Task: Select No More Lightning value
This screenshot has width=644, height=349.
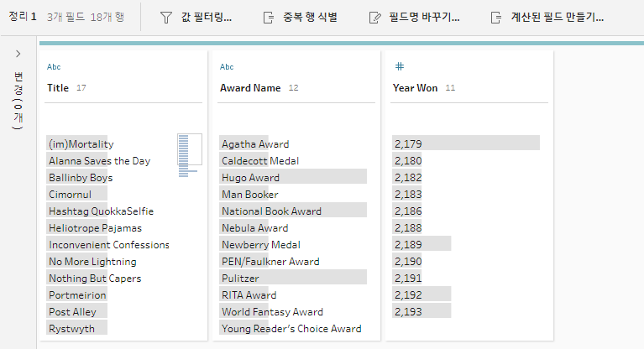Action: click(x=92, y=262)
